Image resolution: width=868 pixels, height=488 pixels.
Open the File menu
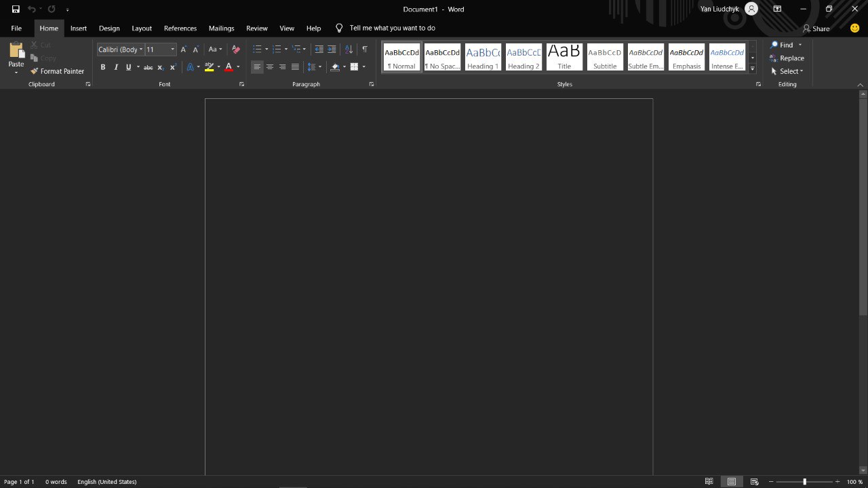(x=16, y=28)
